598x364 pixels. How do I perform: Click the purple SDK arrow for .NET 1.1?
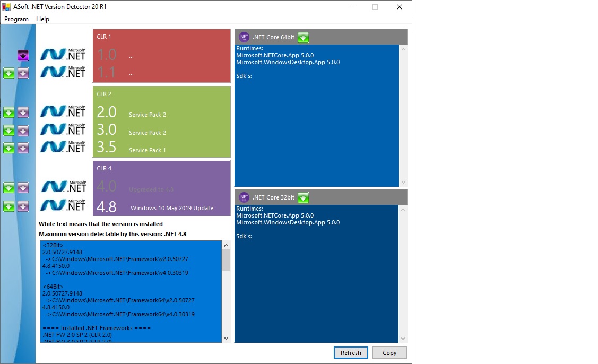23,73
